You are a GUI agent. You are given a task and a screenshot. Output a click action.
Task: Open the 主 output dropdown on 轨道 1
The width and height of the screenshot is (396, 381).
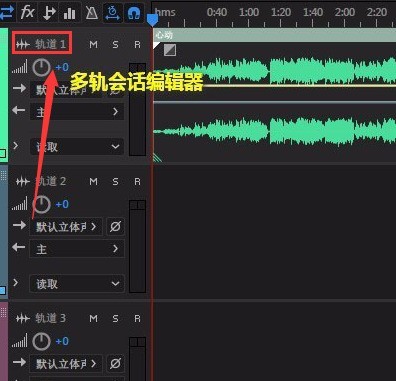pyautogui.click(x=77, y=111)
